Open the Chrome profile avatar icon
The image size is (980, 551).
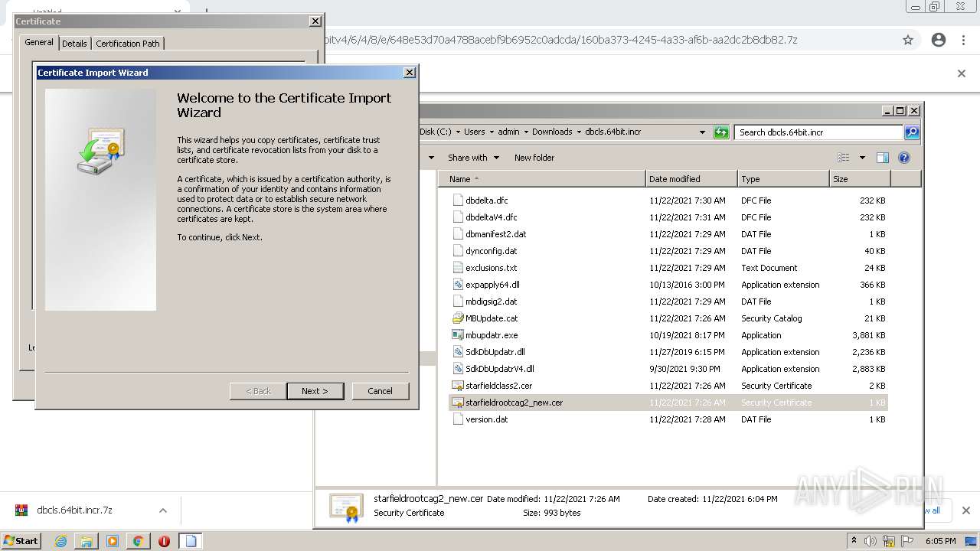pos(939,40)
